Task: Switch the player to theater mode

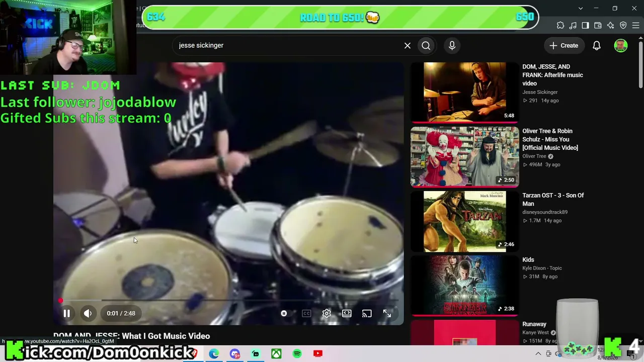Action: pyautogui.click(x=347, y=313)
